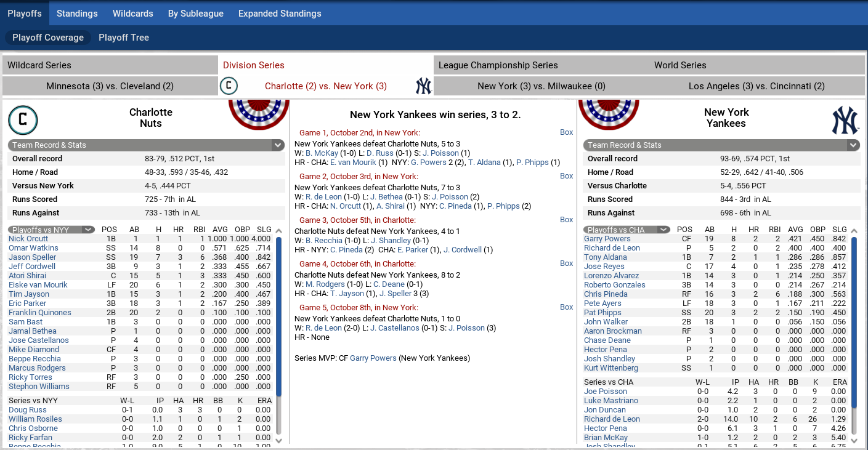
Task: Expand Charlotte Team Record & Stats dropdown
Action: click(277, 145)
